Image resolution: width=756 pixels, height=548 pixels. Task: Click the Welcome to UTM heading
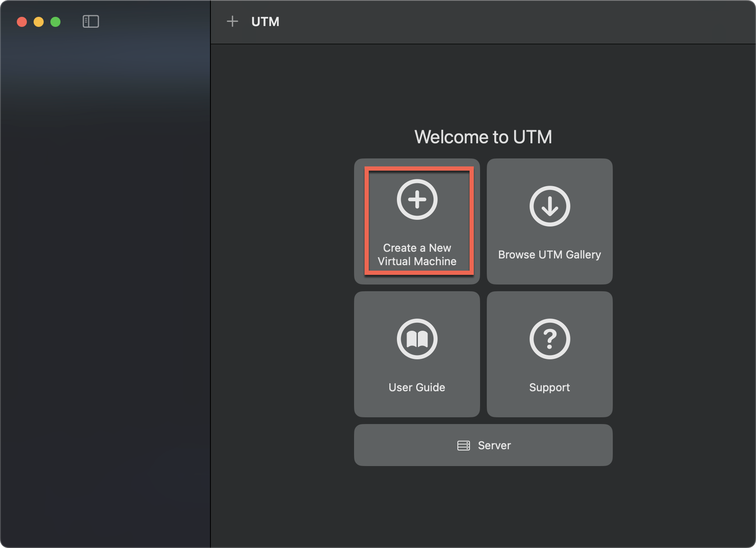(483, 137)
